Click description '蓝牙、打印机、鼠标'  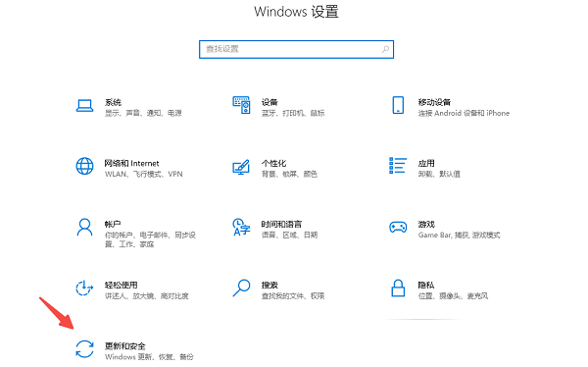point(293,113)
